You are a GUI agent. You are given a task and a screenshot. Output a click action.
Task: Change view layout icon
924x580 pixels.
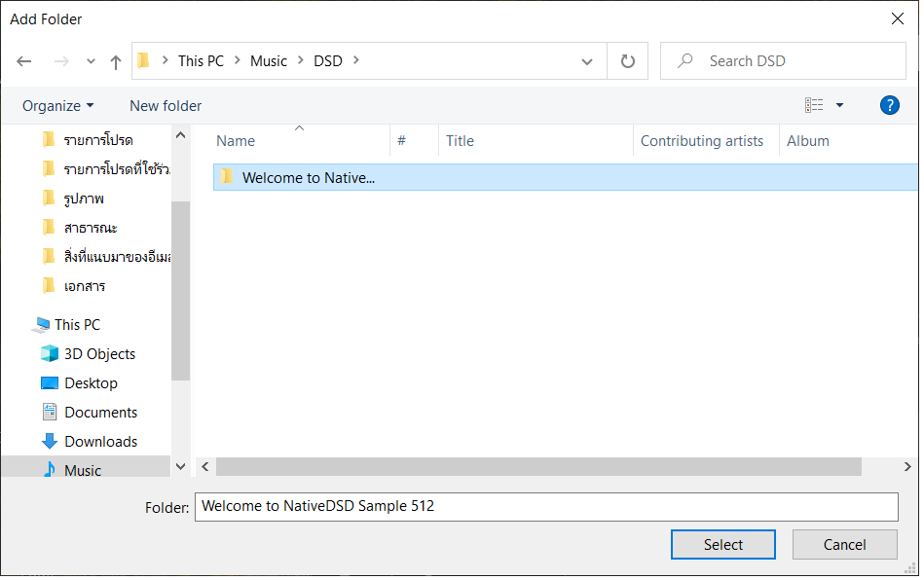[x=814, y=105]
